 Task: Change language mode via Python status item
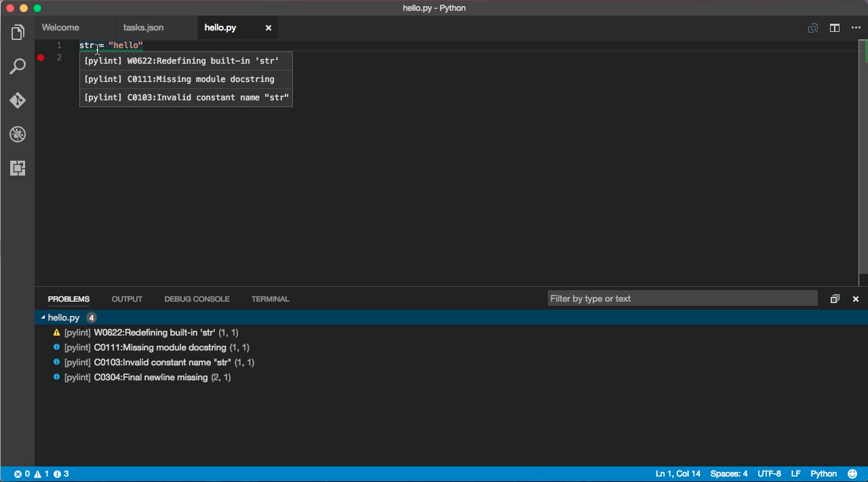[824, 474]
